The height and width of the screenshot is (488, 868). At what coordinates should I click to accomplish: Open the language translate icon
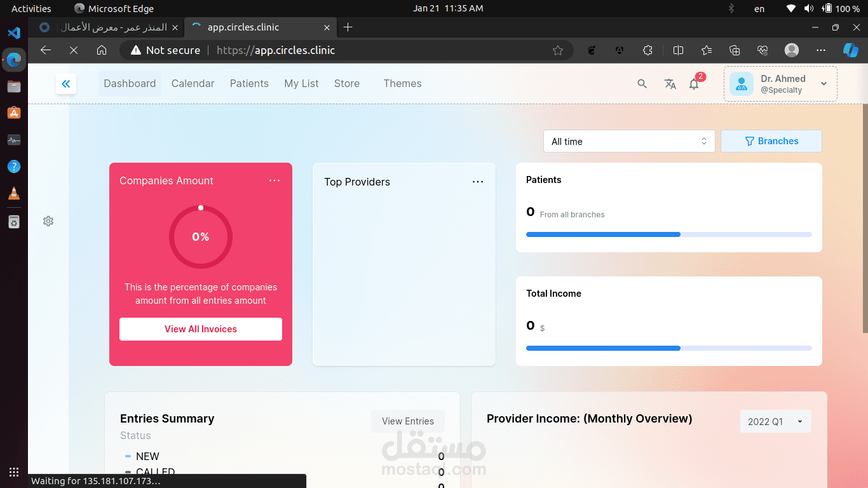pos(670,84)
